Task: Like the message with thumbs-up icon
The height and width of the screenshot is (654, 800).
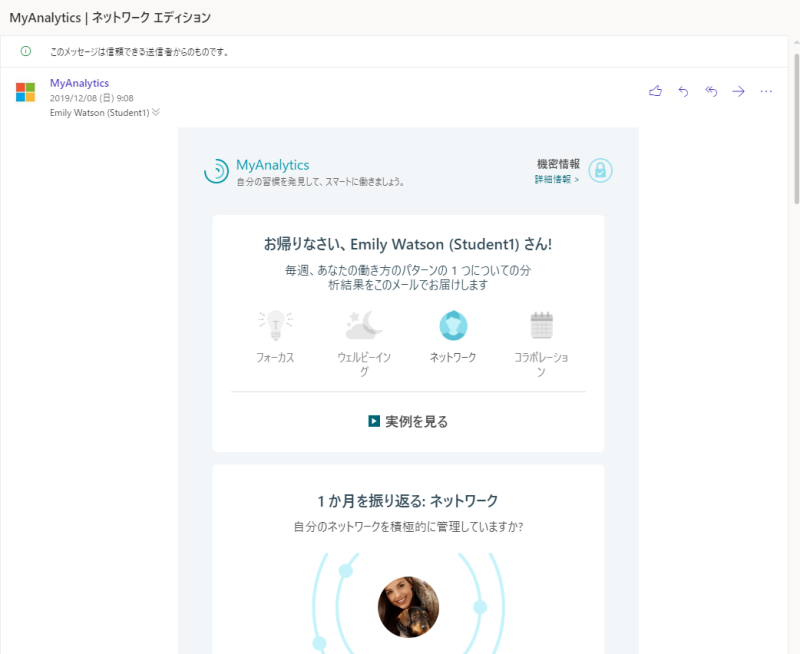Action: click(x=656, y=91)
